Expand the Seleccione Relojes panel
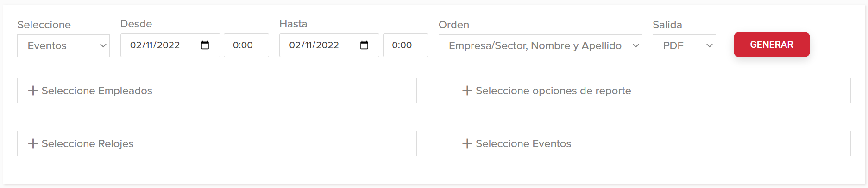Image resolution: width=868 pixels, height=188 pixels. [x=217, y=143]
